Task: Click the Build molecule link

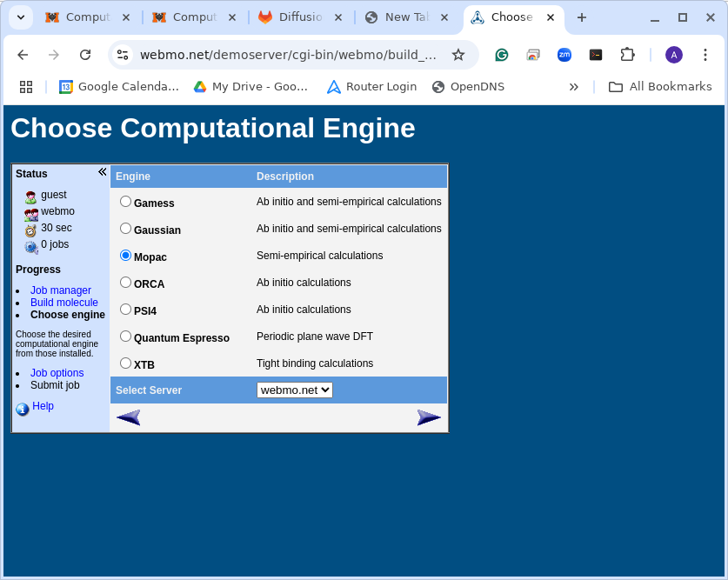Action: click(x=64, y=303)
